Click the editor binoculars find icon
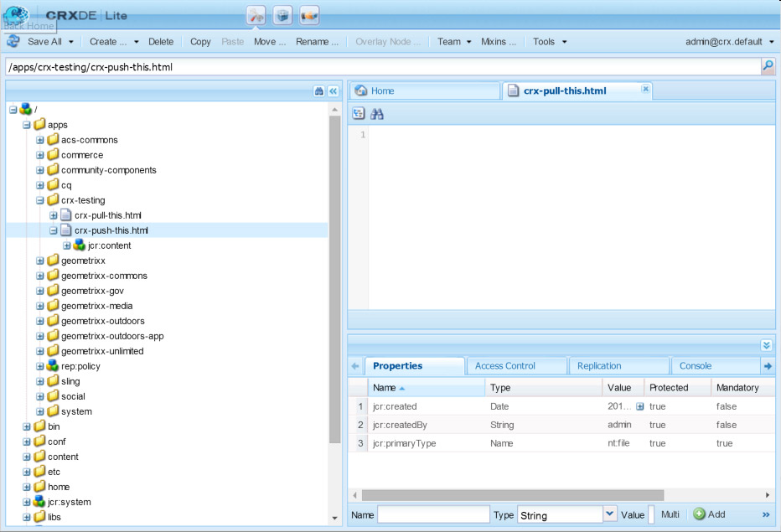781x532 pixels. tap(377, 114)
